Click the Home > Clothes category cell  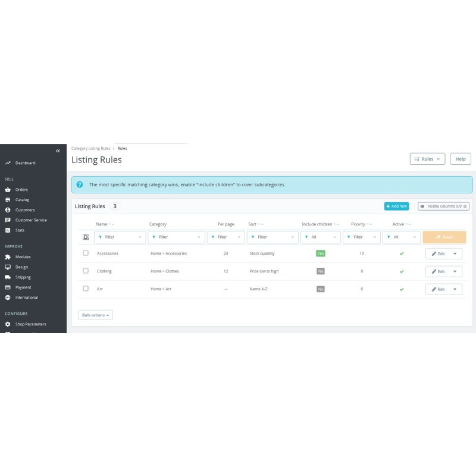(x=165, y=271)
